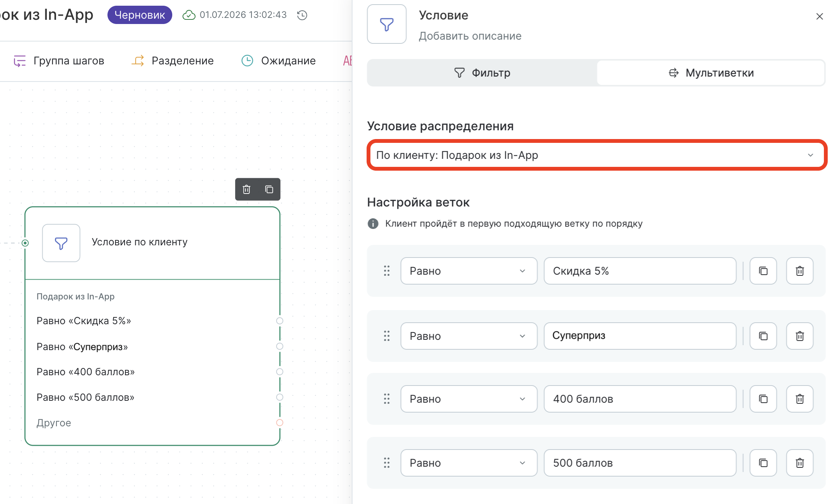
Task: Delete the Суперприз branch
Action: (800, 336)
